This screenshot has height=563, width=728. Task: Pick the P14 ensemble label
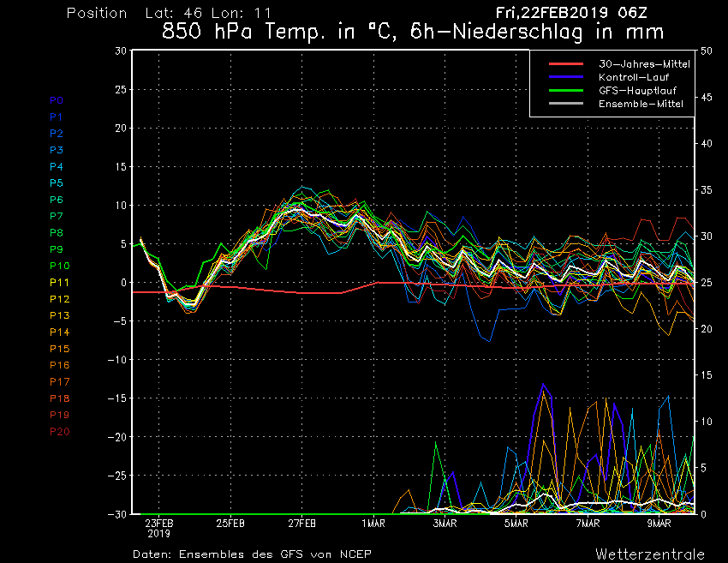[x=59, y=332]
